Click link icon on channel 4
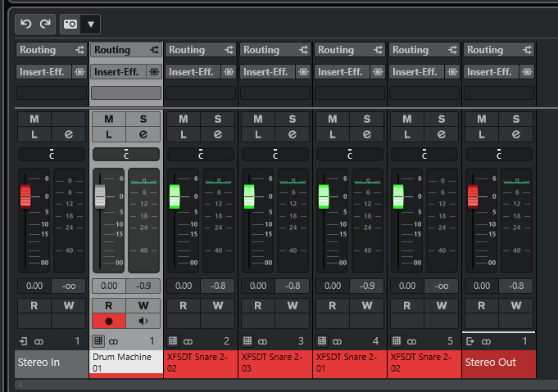 (x=337, y=342)
